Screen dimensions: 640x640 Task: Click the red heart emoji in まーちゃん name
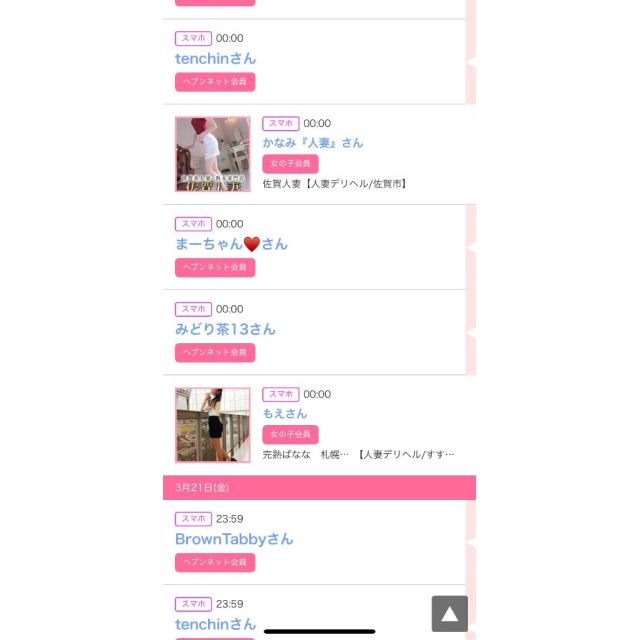coord(251,244)
